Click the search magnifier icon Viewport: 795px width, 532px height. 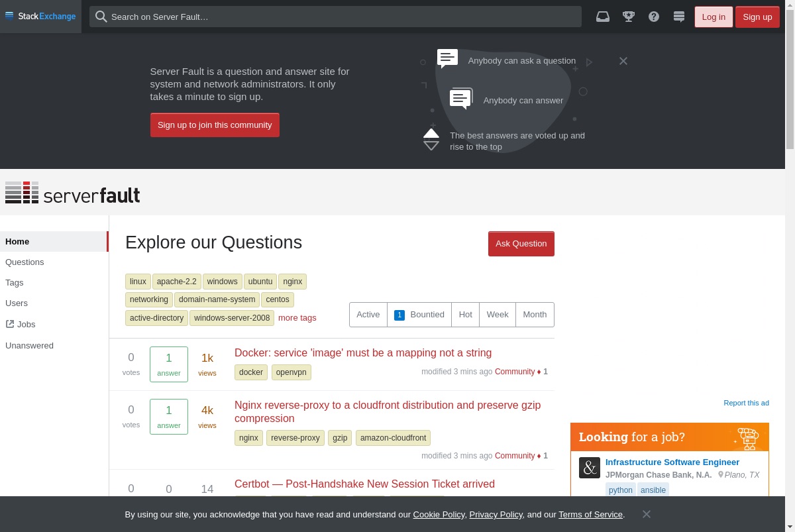point(101,17)
